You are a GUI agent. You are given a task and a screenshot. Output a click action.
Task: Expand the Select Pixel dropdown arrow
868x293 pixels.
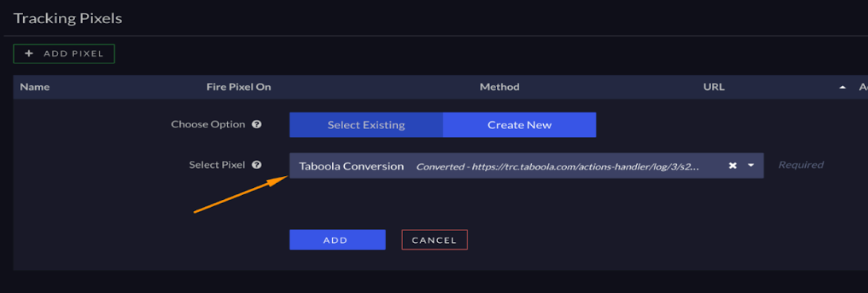pyautogui.click(x=751, y=166)
